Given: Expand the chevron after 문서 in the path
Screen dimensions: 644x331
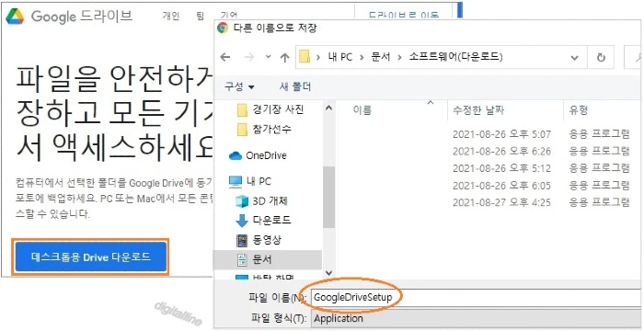Looking at the screenshot, I should [x=399, y=58].
